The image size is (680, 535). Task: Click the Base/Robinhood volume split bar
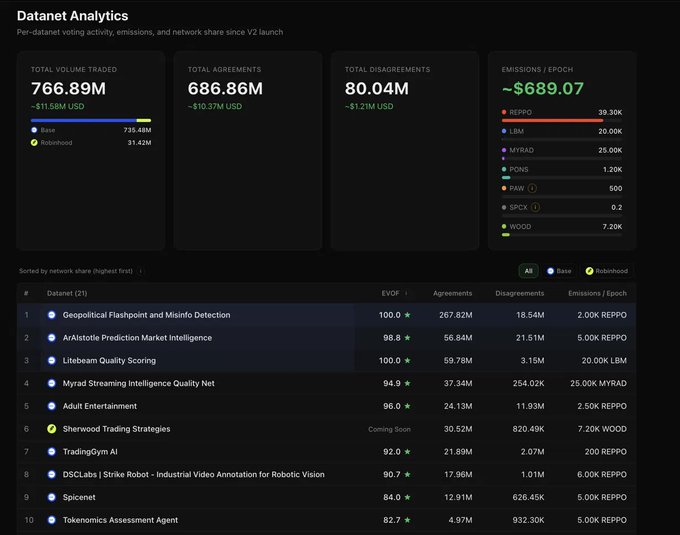91,121
